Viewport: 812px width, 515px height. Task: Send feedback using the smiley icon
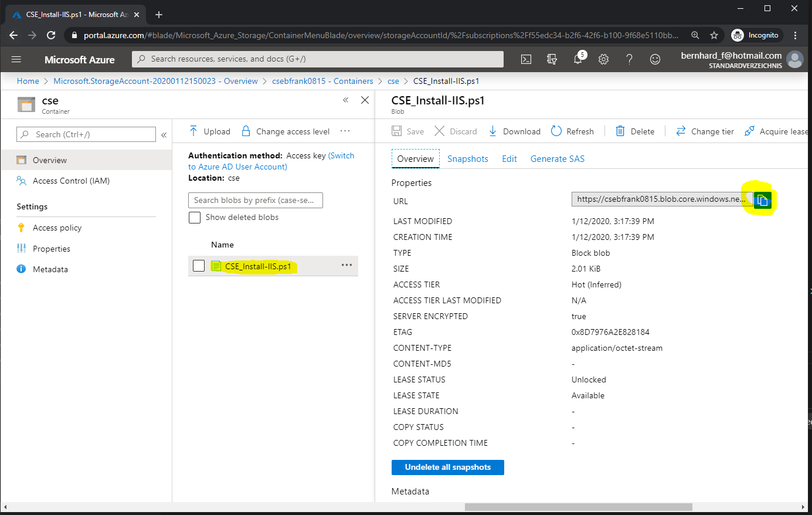pyautogui.click(x=655, y=59)
